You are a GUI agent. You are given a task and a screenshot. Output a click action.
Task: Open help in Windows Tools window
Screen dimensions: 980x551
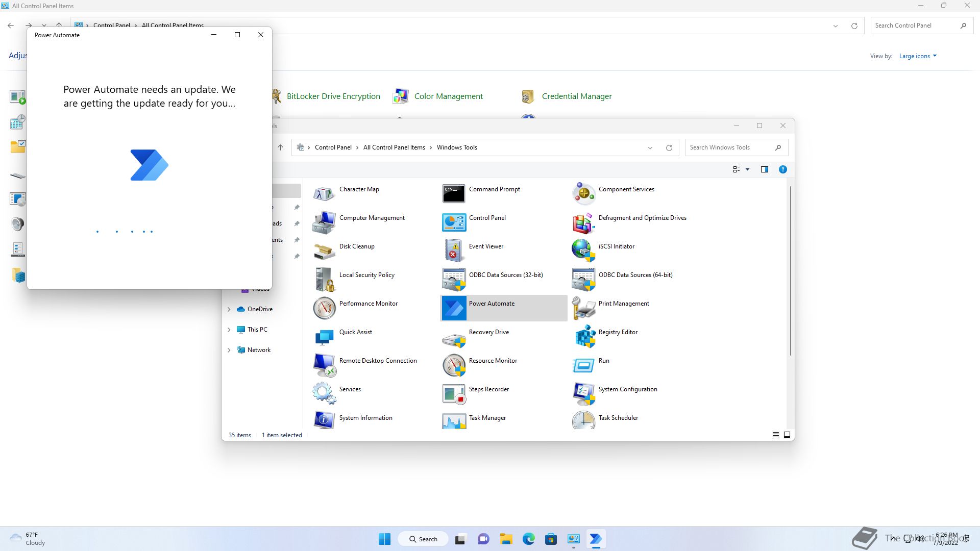pyautogui.click(x=782, y=169)
